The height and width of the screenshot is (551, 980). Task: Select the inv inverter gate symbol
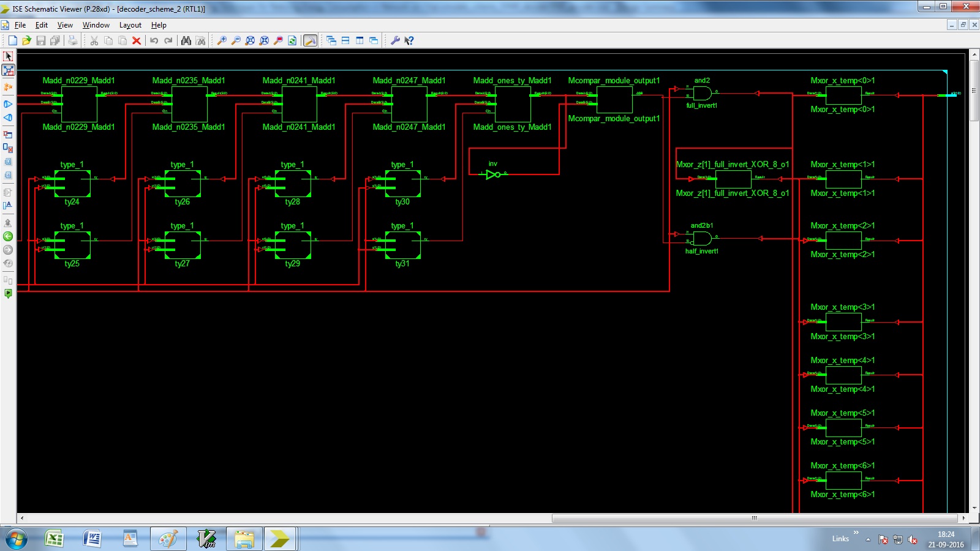coord(493,174)
